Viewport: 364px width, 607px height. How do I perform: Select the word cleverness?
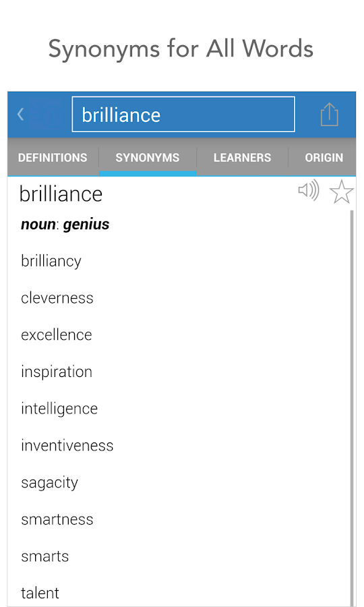(x=57, y=297)
